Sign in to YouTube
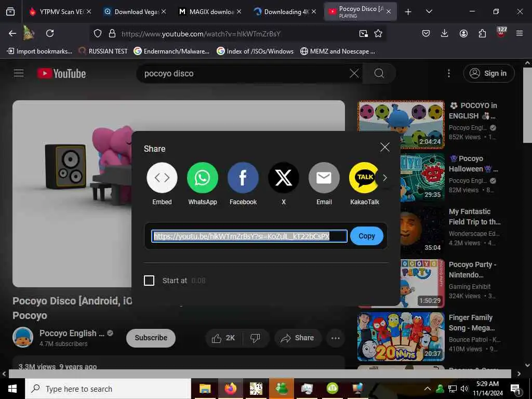The width and height of the screenshot is (532, 399). 488,73
